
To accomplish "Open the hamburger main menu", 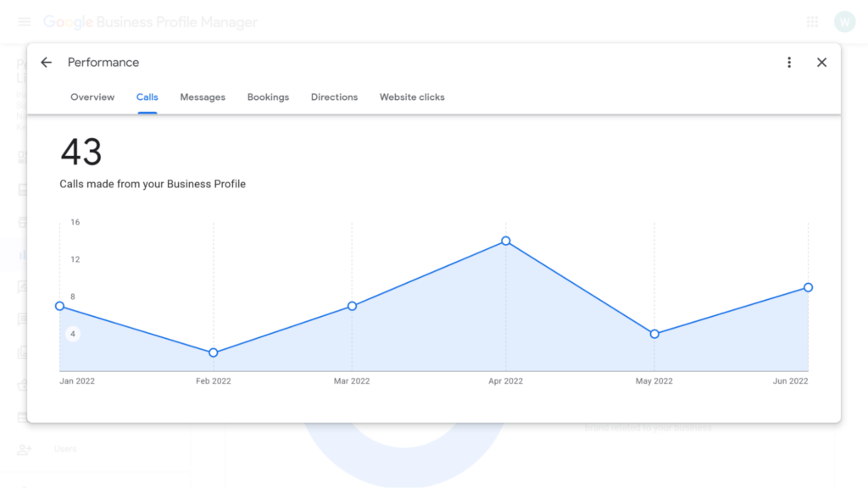I will (25, 21).
